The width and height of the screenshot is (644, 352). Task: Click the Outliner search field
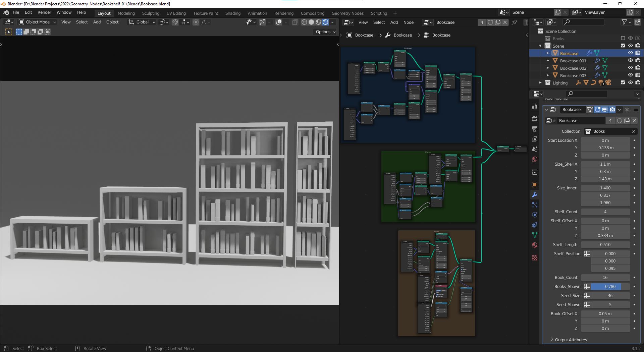pos(584,22)
